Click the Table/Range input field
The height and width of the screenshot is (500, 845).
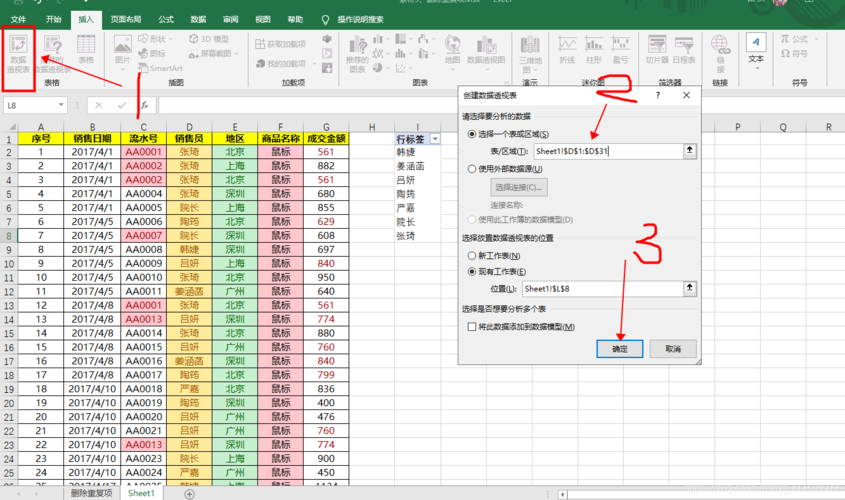608,151
